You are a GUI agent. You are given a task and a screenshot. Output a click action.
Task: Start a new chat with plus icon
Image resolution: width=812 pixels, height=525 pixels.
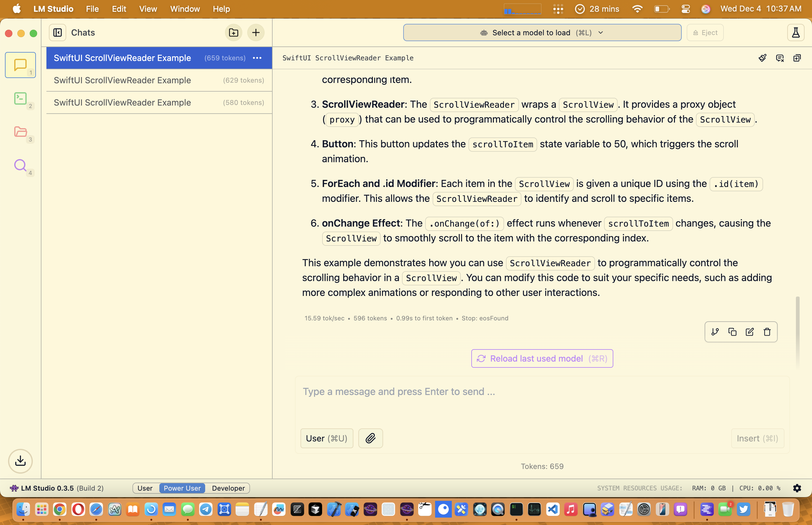coord(256,33)
